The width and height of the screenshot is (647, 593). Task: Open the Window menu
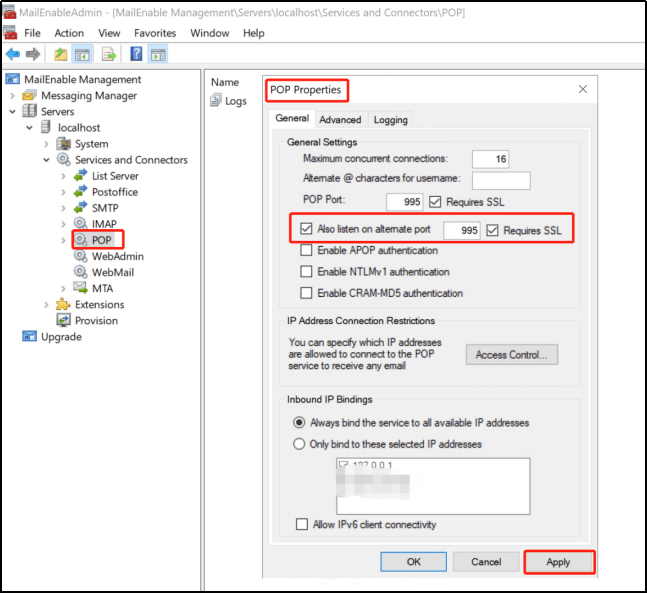(x=210, y=33)
